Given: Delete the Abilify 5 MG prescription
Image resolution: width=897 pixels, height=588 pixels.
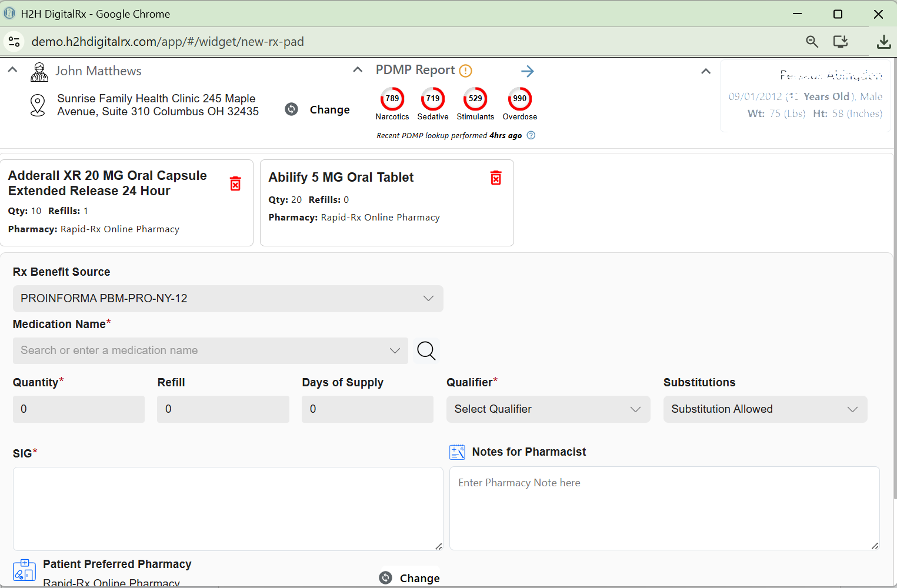Looking at the screenshot, I should (496, 178).
